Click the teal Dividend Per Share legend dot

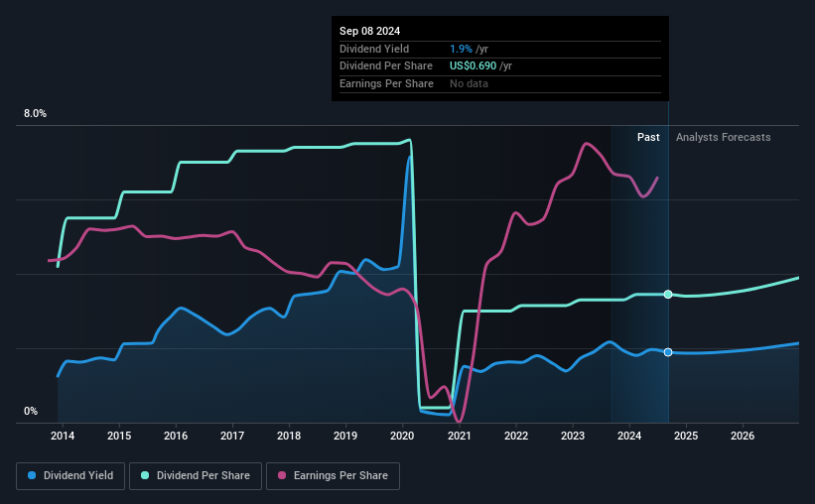[x=145, y=475]
